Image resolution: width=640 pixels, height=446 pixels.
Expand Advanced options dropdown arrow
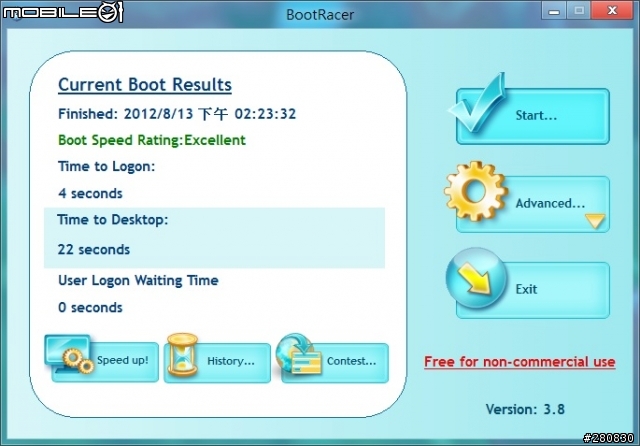tap(595, 221)
